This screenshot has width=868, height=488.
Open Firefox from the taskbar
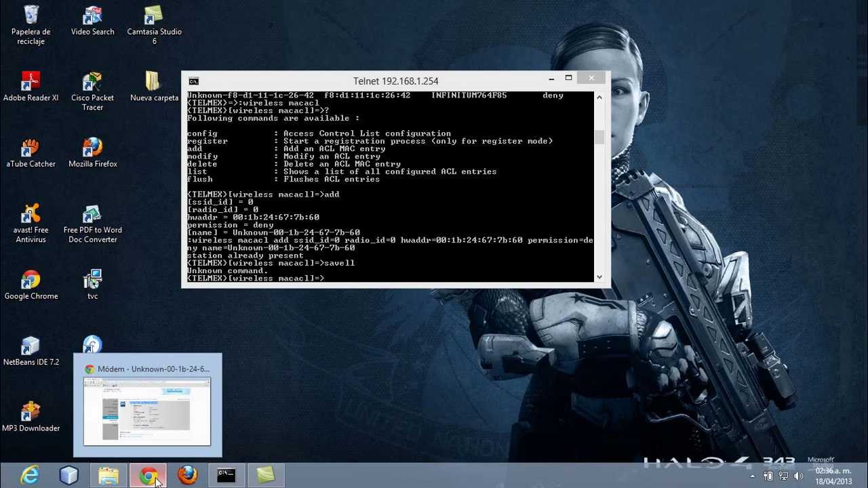(187, 476)
